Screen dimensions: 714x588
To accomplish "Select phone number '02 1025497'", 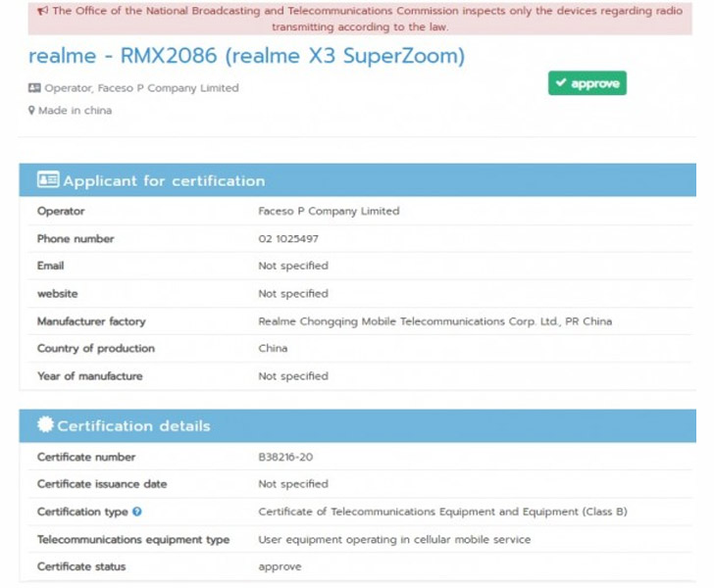I will (x=288, y=238).
